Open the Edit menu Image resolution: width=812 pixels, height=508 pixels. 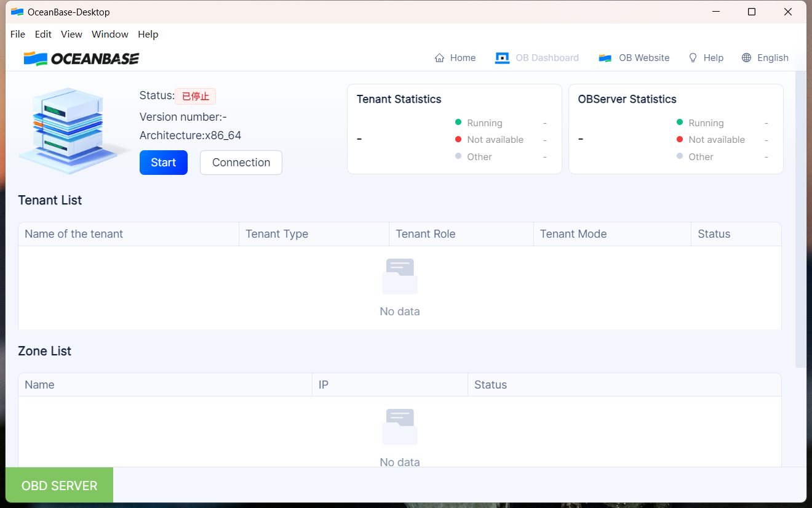[x=43, y=34]
